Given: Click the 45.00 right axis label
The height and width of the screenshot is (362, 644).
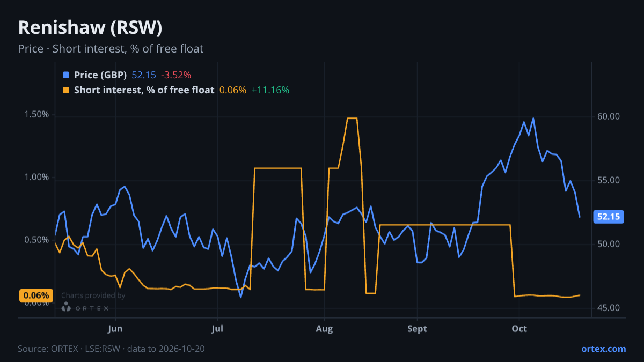Looking at the screenshot, I should (x=608, y=308).
